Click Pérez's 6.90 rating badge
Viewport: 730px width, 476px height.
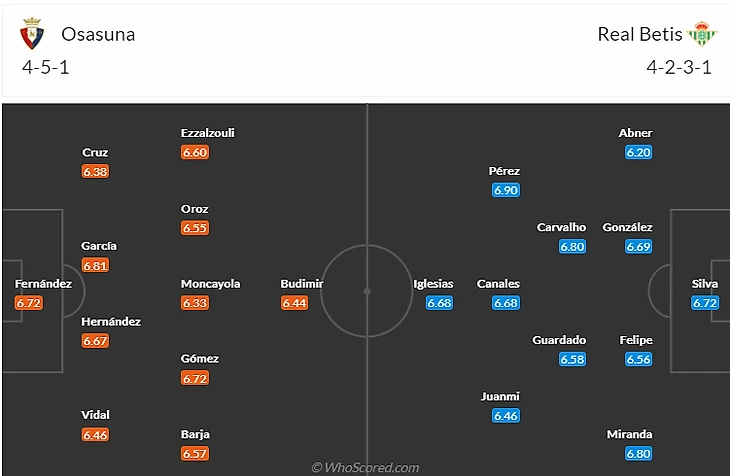coord(506,190)
